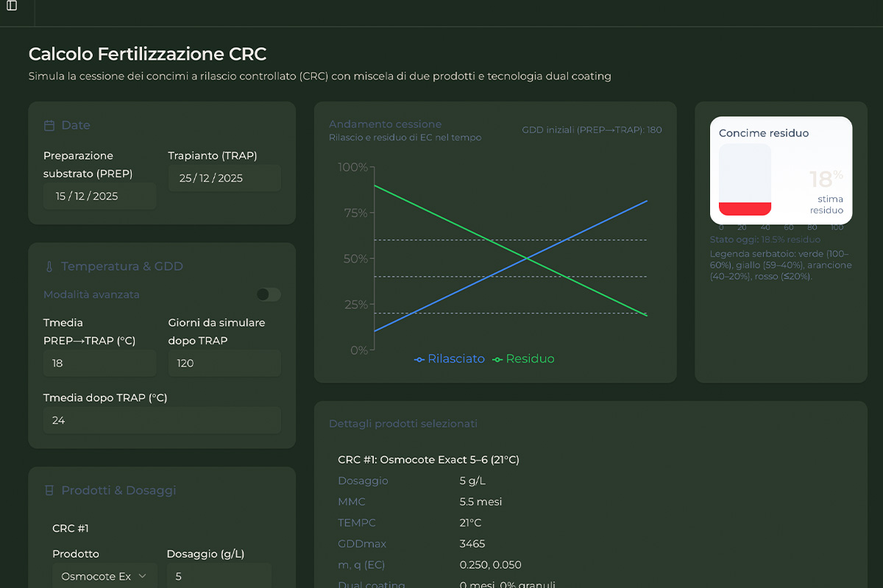The image size is (883, 588).
Task: Click the Dettagli prodotti selezionati heading
Action: tap(403, 424)
